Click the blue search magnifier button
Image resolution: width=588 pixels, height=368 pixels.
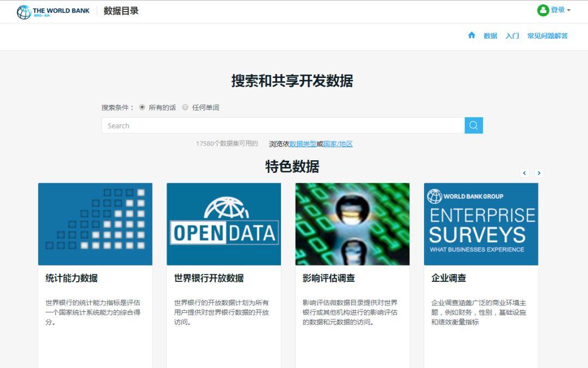474,125
